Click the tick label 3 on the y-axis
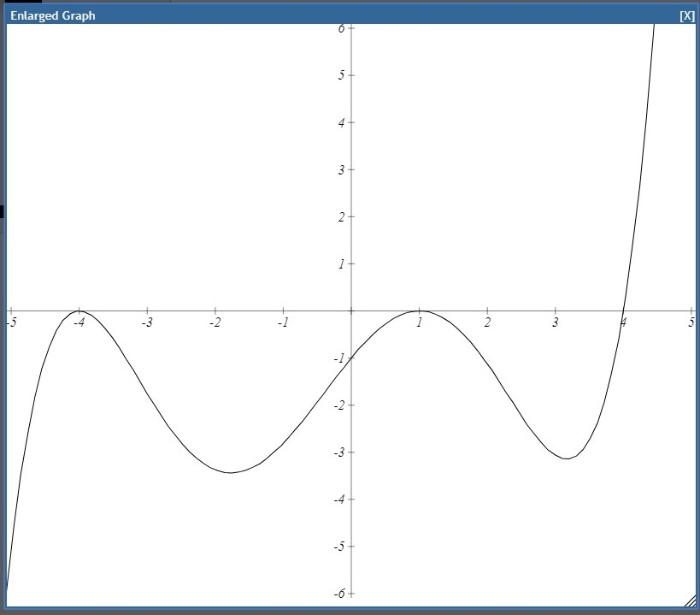The image size is (700, 615). (x=342, y=168)
